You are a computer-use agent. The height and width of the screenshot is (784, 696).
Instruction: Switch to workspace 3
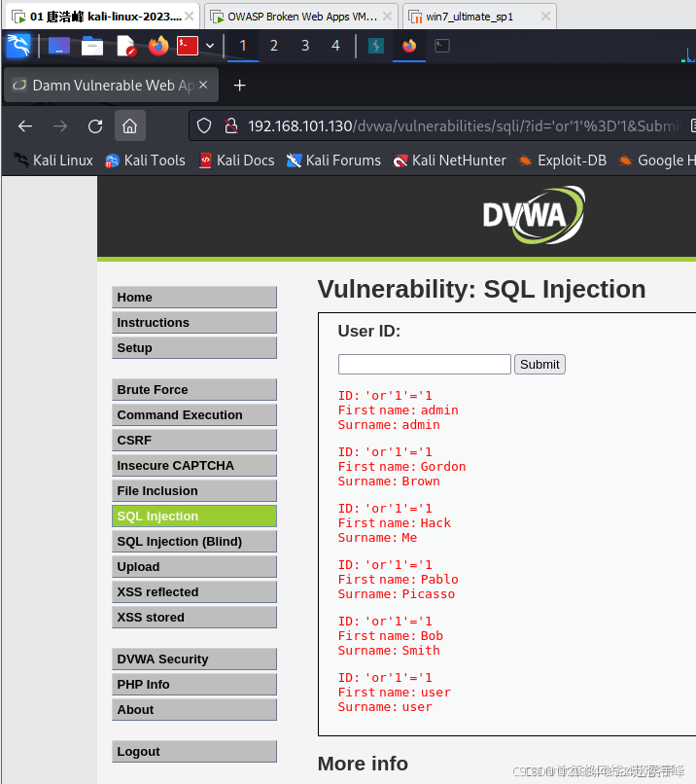coord(305,46)
